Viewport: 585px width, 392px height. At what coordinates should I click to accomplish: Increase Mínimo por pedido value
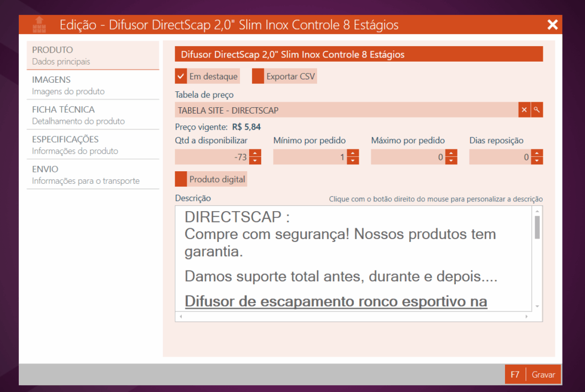(x=353, y=153)
